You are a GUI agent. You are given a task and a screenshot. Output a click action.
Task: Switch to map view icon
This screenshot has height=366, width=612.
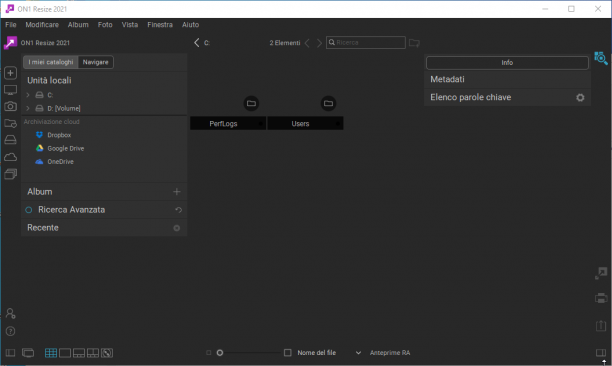pyautogui.click(x=107, y=353)
